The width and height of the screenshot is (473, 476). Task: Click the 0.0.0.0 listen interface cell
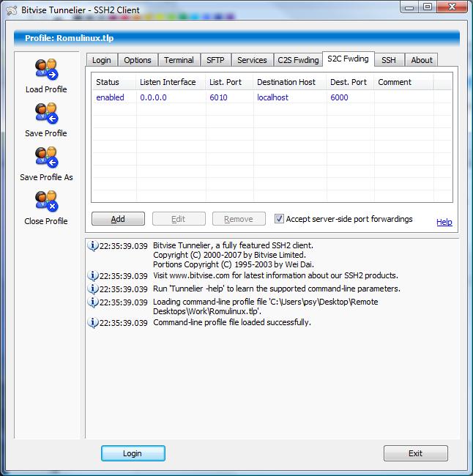(x=153, y=97)
